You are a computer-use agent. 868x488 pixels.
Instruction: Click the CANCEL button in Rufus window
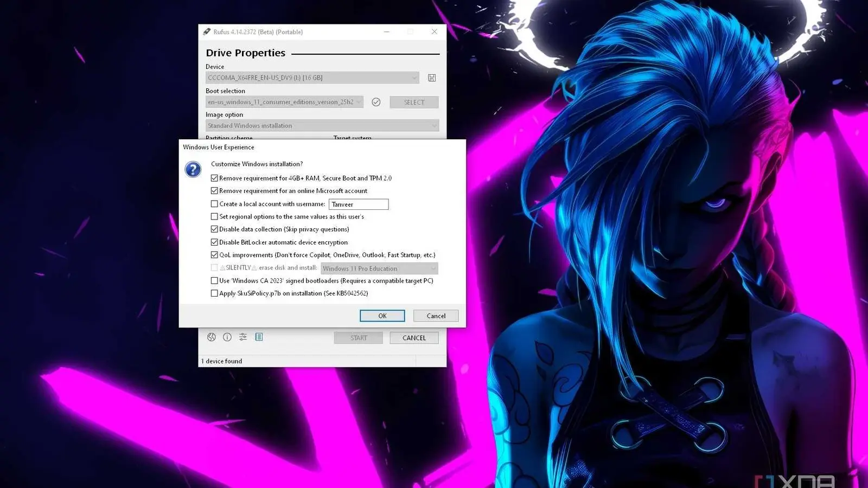click(x=414, y=338)
